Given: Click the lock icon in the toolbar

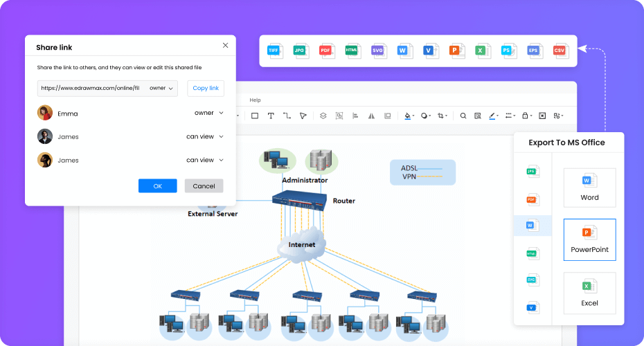Looking at the screenshot, I should click(x=526, y=116).
